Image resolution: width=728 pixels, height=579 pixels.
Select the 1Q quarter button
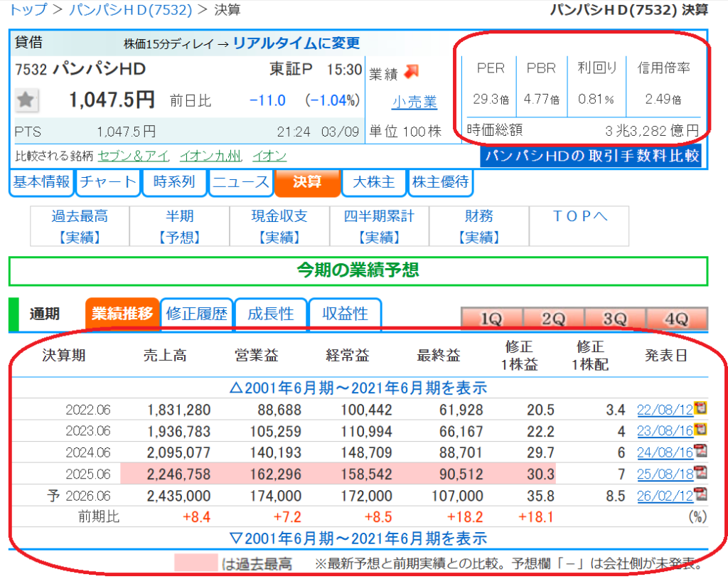[491, 319]
